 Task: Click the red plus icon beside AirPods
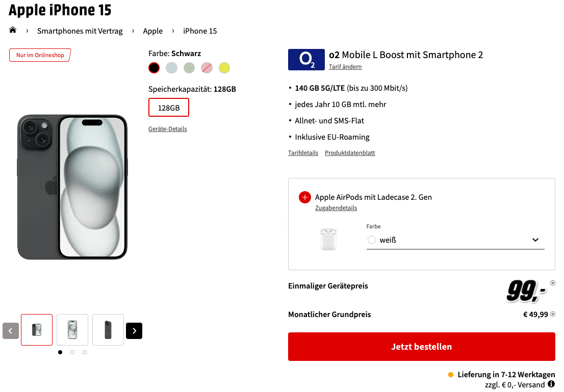pyautogui.click(x=304, y=197)
